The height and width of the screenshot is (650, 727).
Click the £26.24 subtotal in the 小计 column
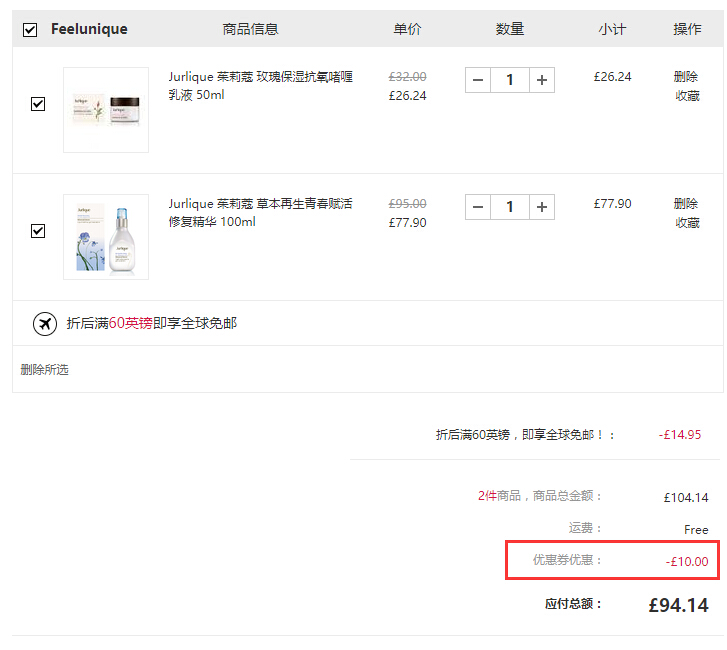[612, 76]
